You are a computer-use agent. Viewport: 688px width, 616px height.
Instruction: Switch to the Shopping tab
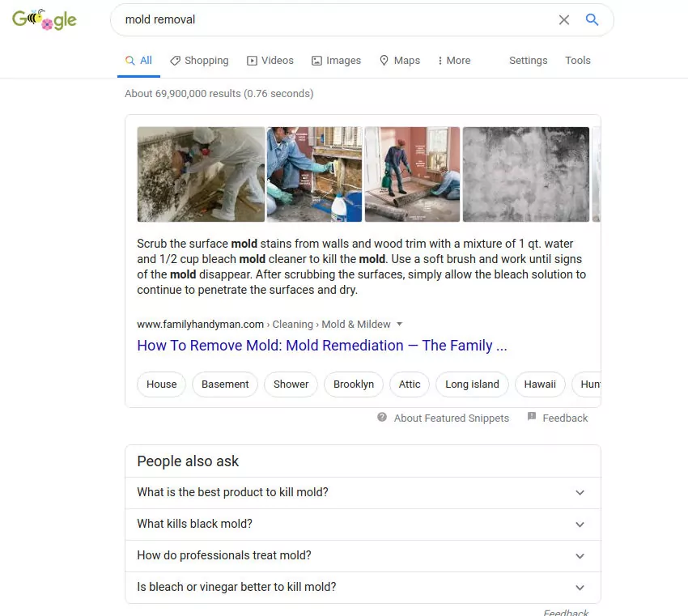(x=200, y=61)
